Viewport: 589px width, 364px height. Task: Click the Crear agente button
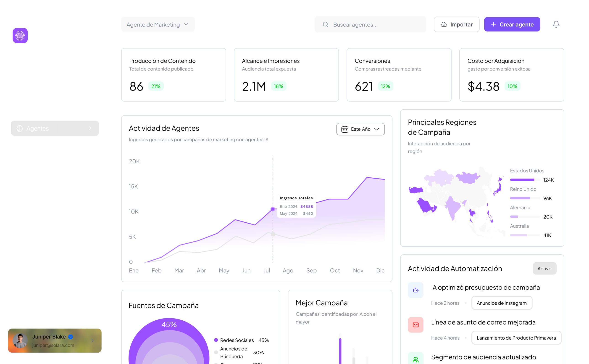tap(512, 24)
